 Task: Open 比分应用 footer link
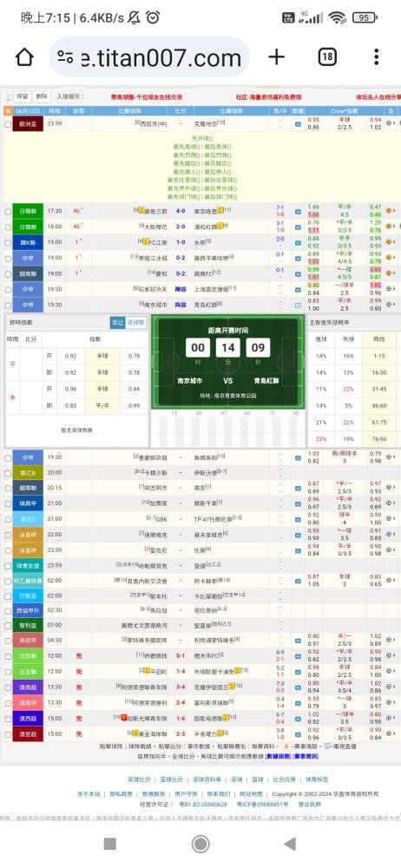tap(284, 779)
